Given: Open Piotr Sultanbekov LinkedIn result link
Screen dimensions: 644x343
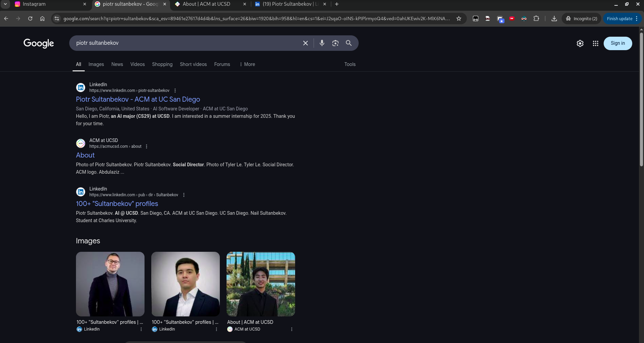Looking at the screenshot, I should pyautogui.click(x=138, y=99).
